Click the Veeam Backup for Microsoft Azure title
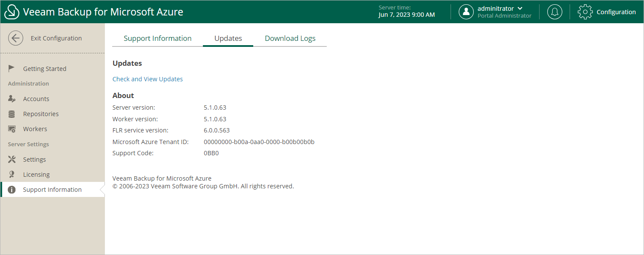The height and width of the screenshot is (255, 644). [x=103, y=12]
